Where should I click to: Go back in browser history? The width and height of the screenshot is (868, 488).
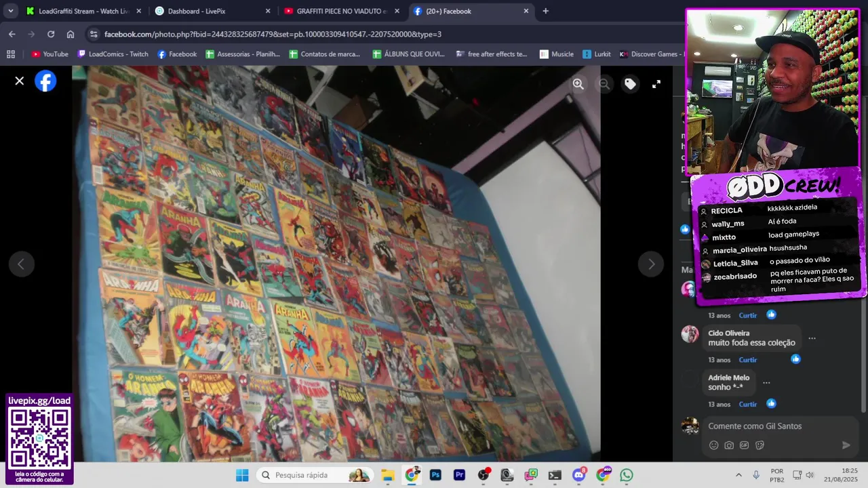pyautogui.click(x=12, y=34)
